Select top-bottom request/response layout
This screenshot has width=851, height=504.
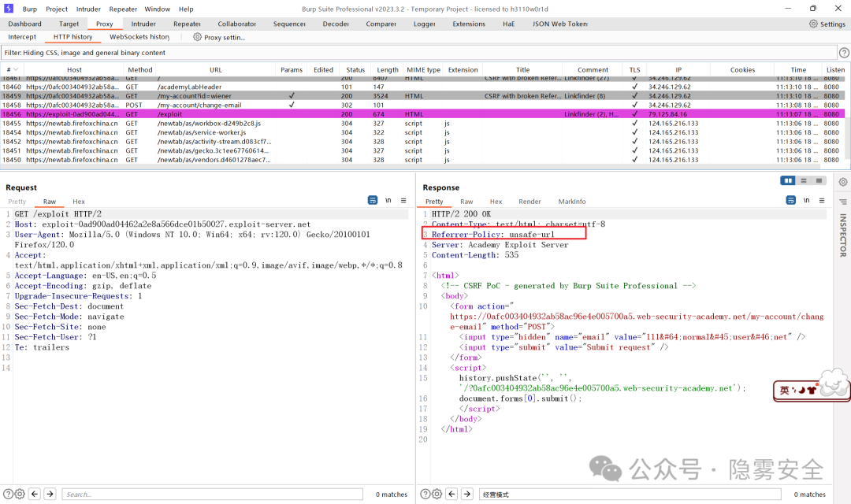pos(804,180)
